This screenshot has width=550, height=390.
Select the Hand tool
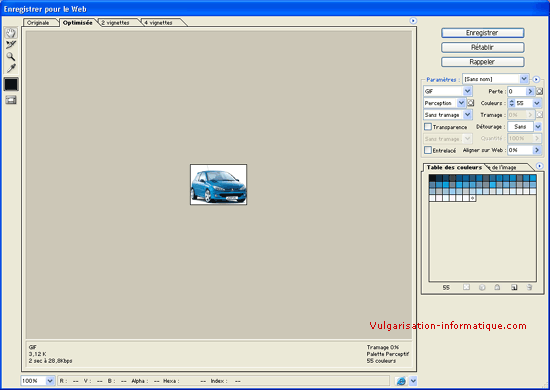11,33
